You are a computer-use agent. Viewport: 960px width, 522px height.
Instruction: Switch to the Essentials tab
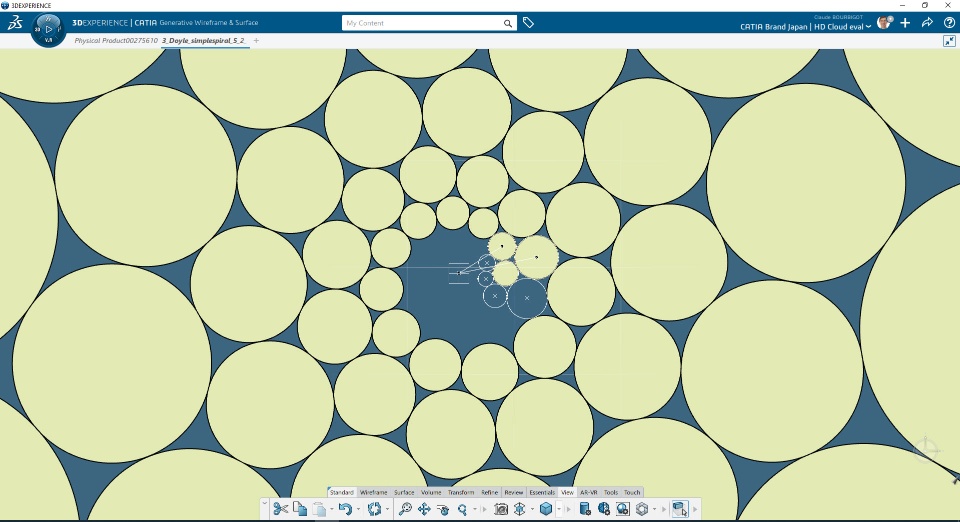click(542, 492)
